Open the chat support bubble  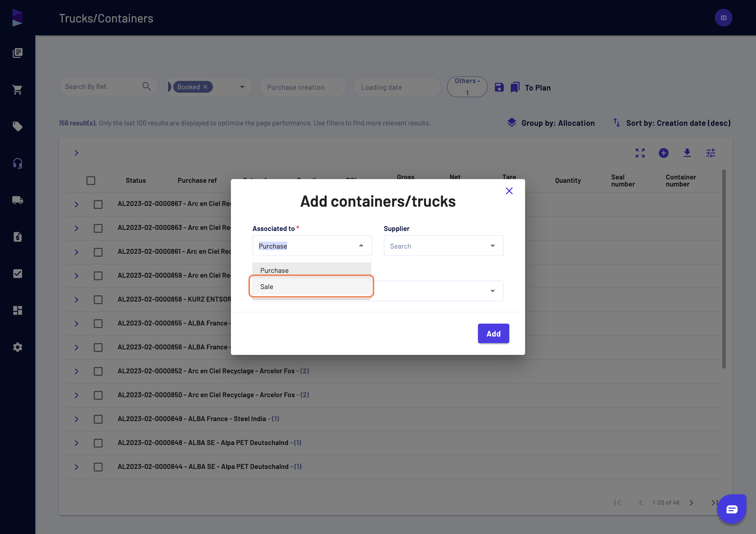(732, 509)
